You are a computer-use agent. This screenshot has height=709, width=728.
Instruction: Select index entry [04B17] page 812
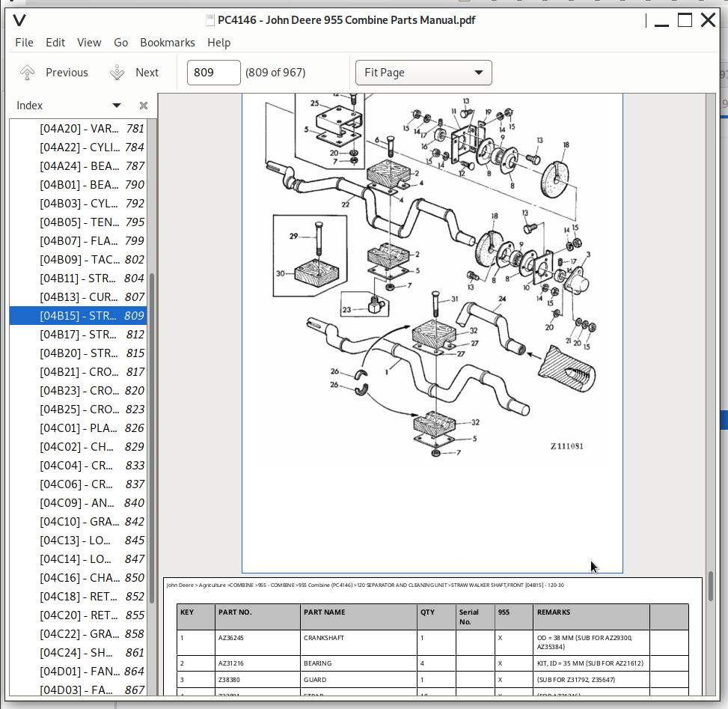79,335
